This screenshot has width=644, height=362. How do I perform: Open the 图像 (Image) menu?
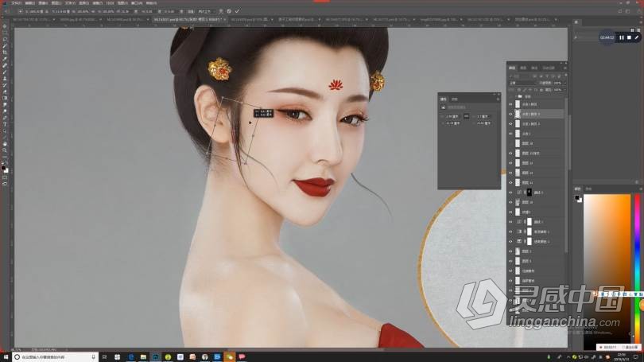[43, 3]
